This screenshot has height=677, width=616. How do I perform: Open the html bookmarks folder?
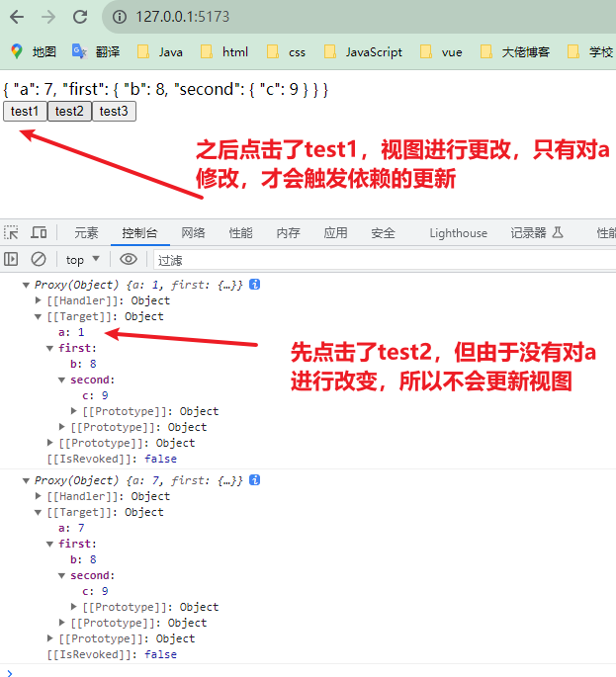pos(224,51)
